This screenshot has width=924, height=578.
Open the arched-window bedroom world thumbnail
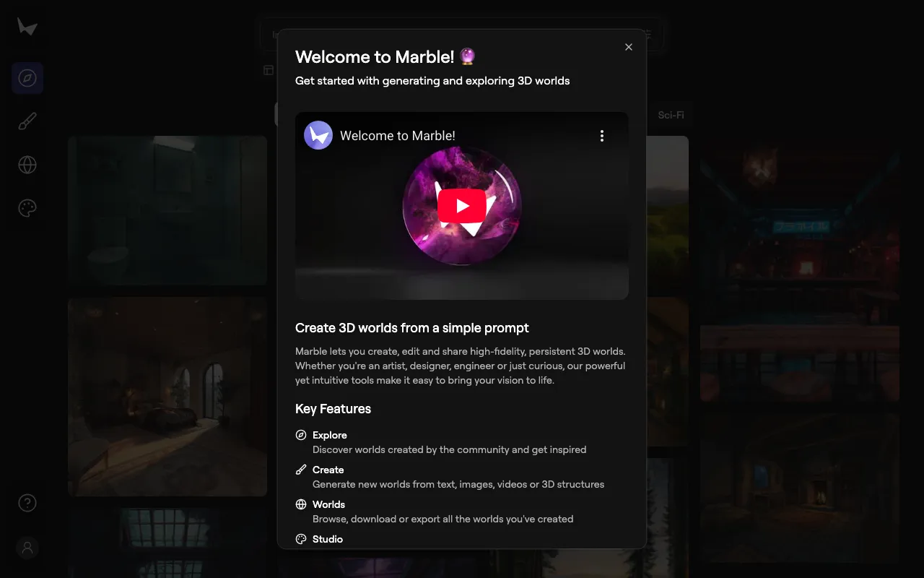click(167, 397)
